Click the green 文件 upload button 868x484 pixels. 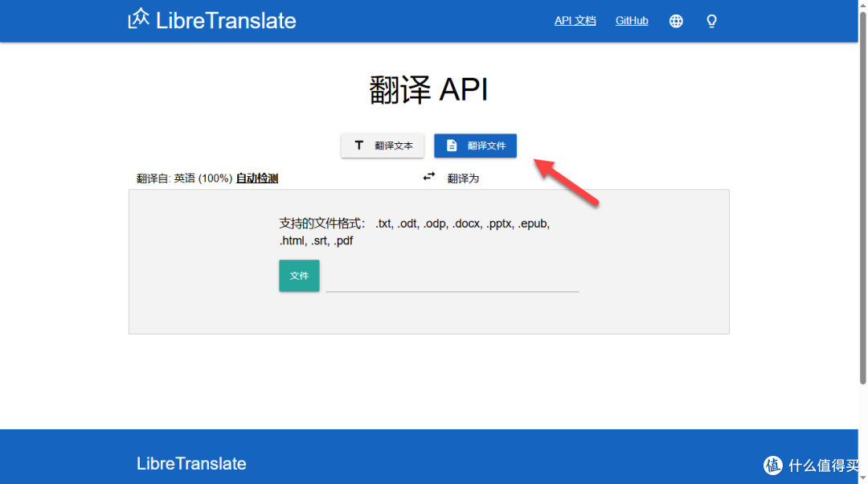(299, 276)
